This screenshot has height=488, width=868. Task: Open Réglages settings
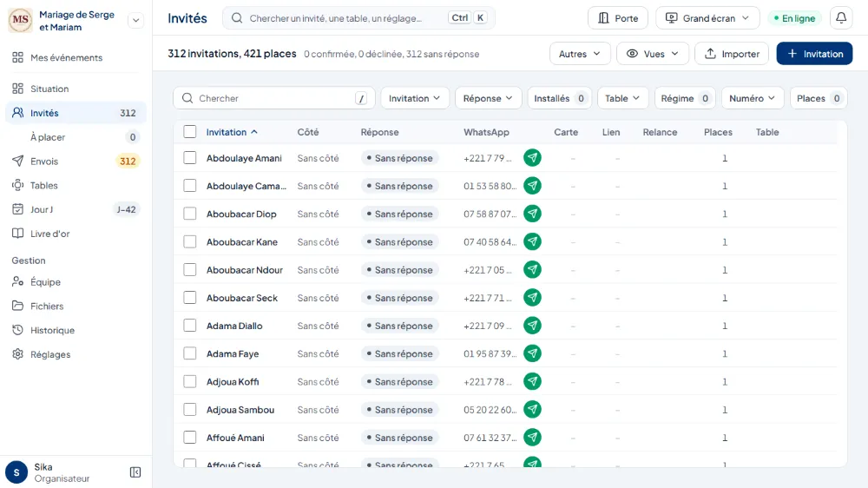[76, 354]
